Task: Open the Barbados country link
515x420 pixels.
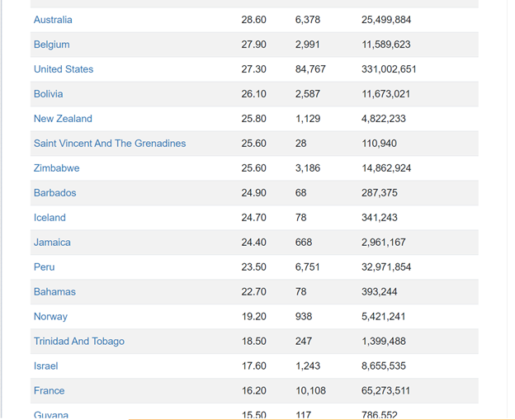Action: pos(54,193)
